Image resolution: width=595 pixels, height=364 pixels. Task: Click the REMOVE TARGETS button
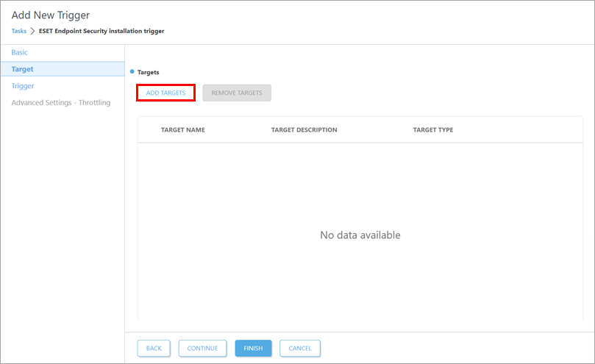coord(237,93)
